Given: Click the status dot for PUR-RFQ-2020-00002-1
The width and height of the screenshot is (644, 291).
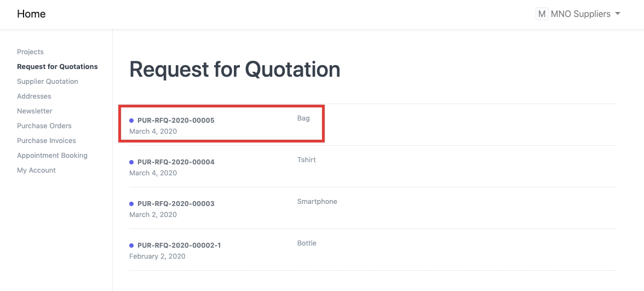Looking at the screenshot, I should pos(131,246).
